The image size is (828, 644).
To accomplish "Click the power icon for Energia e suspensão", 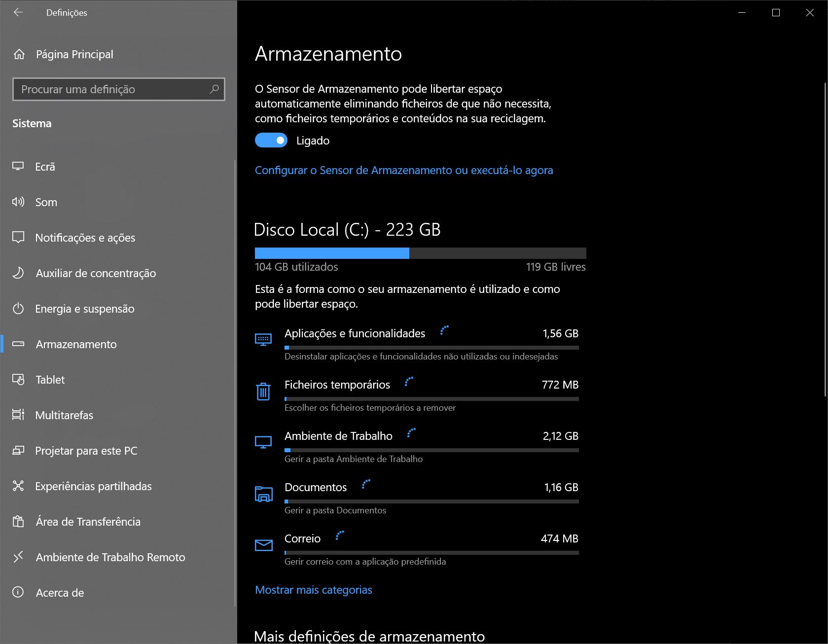I will point(18,309).
